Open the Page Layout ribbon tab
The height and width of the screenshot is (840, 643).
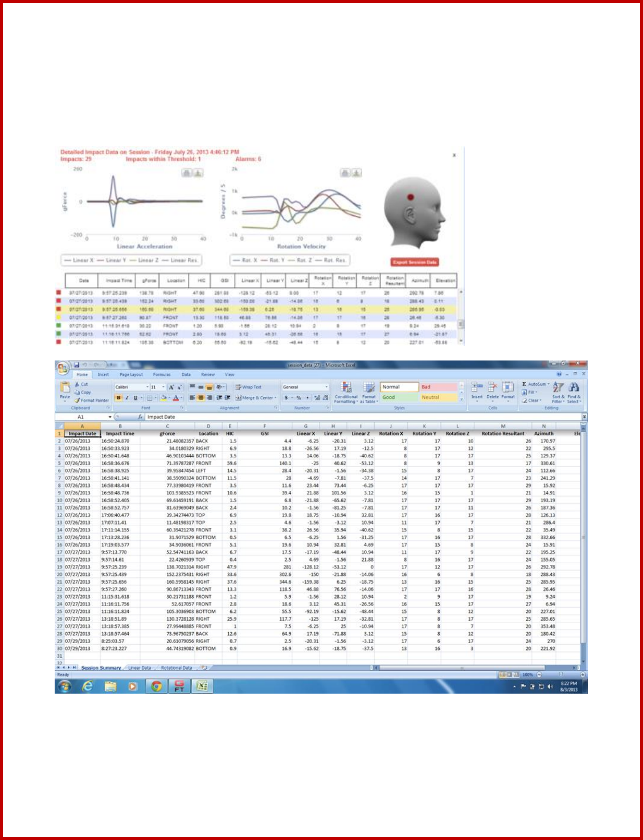pyautogui.click(x=131, y=375)
